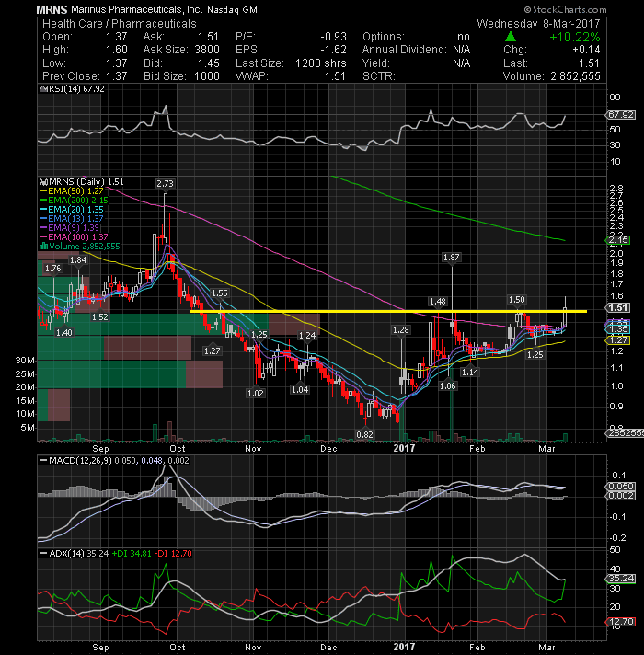Click the header Volume 2,852,555 value
Screen dimensions: 644x655
tap(575, 76)
